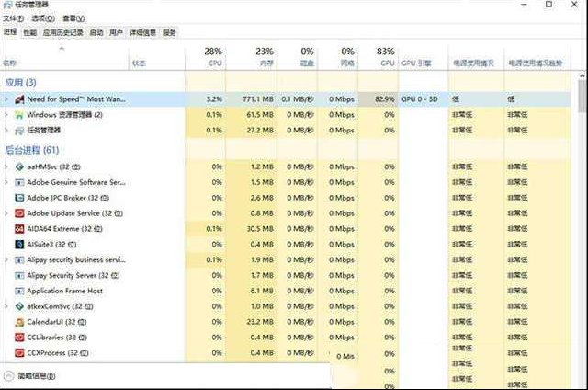This screenshot has width=588, height=390.
Task: Open the Options (选项) menu
Action: 43,18
